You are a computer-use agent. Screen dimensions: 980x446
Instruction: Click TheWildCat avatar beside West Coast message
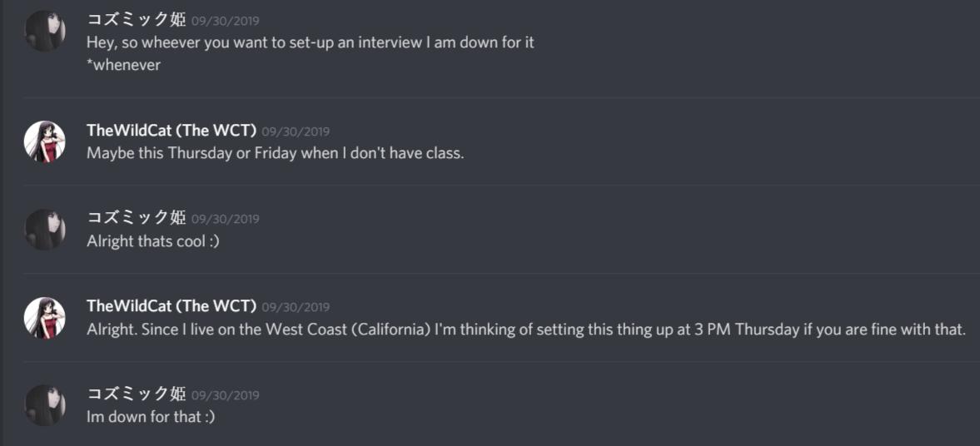[44, 317]
